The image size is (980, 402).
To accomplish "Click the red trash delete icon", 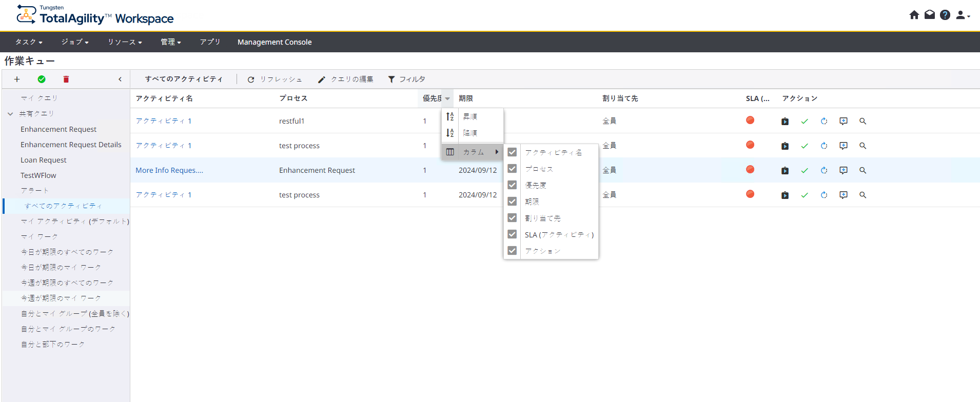I will (x=66, y=79).
